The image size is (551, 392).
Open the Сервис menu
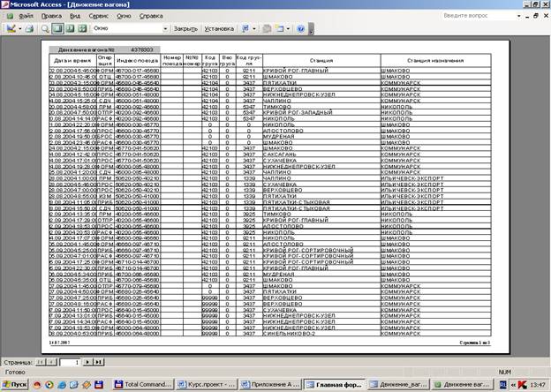pos(99,16)
